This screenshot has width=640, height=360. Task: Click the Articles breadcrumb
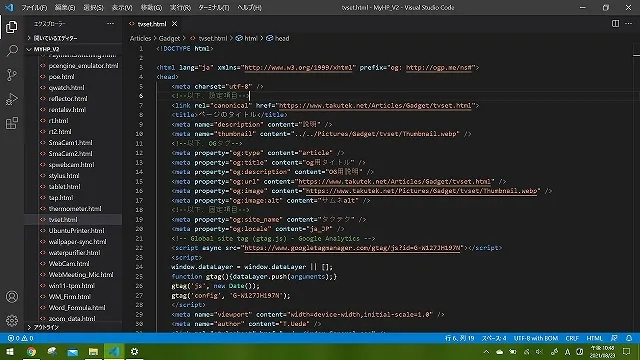pyautogui.click(x=140, y=38)
